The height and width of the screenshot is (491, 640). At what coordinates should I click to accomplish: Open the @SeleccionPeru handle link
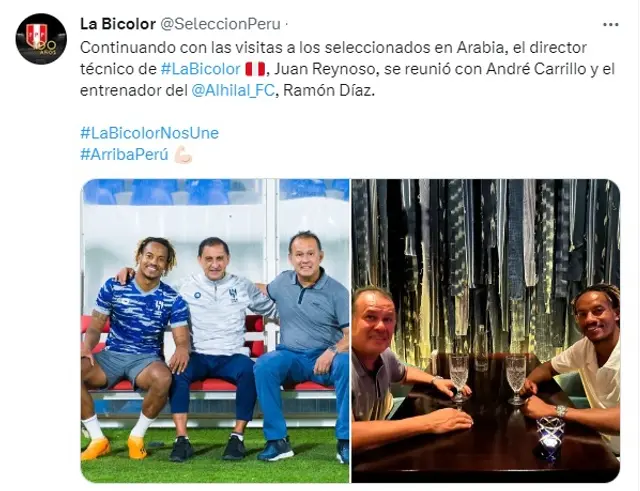(x=220, y=24)
